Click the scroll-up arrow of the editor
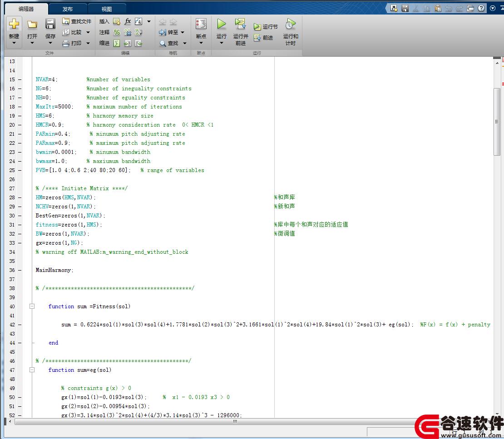 point(497,63)
